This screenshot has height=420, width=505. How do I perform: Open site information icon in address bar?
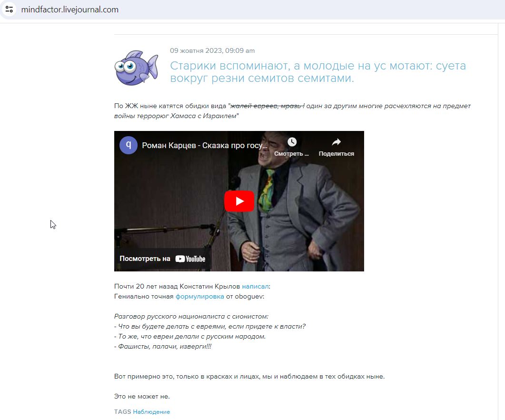point(9,10)
